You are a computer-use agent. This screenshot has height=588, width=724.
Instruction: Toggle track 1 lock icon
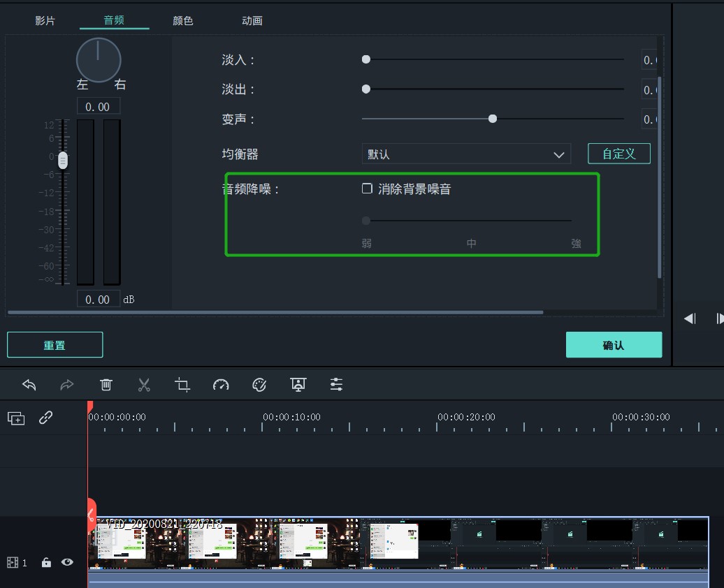tap(46, 562)
